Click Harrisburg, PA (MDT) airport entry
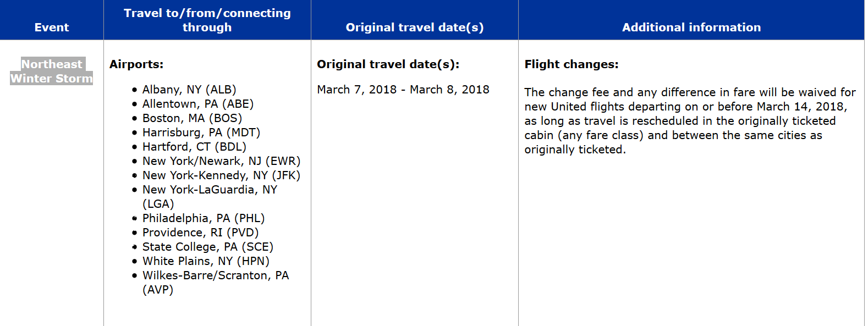 201,132
